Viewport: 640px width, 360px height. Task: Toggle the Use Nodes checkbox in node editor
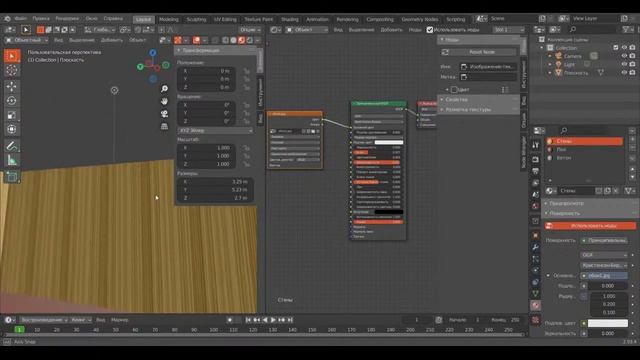click(429, 30)
